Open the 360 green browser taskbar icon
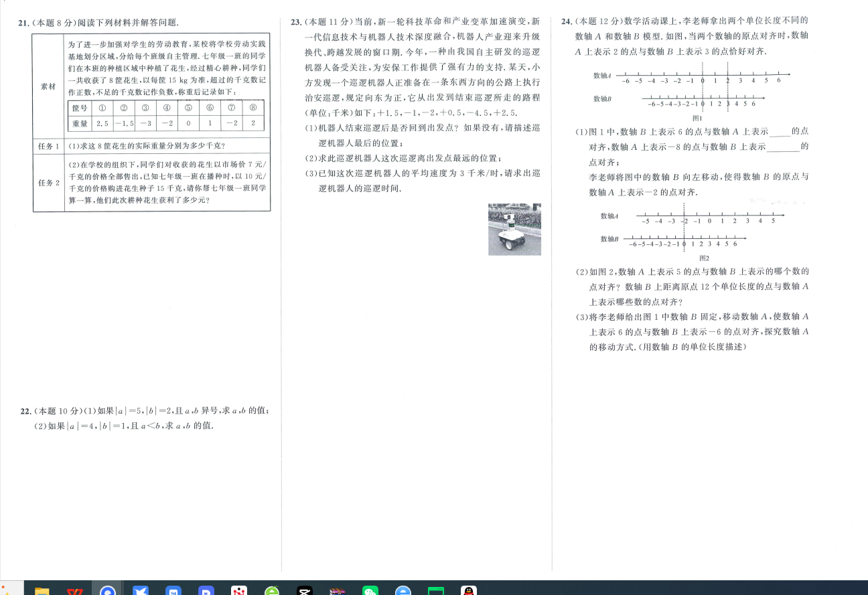 272,590
